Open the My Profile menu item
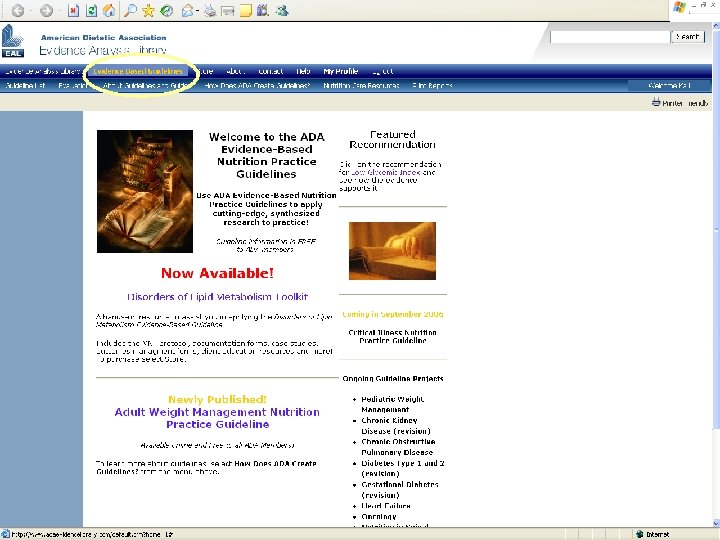This screenshot has height=540, width=720. 341,71
